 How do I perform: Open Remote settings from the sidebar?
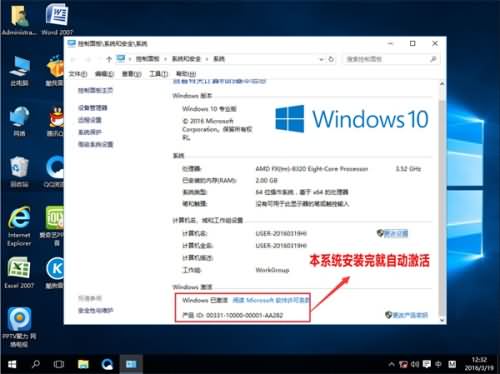(90, 120)
